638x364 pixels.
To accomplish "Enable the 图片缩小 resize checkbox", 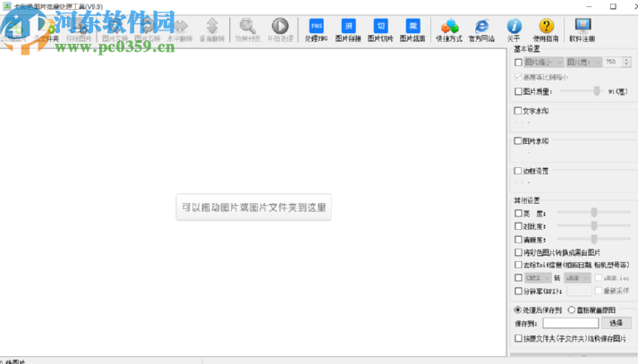I will [x=518, y=63].
